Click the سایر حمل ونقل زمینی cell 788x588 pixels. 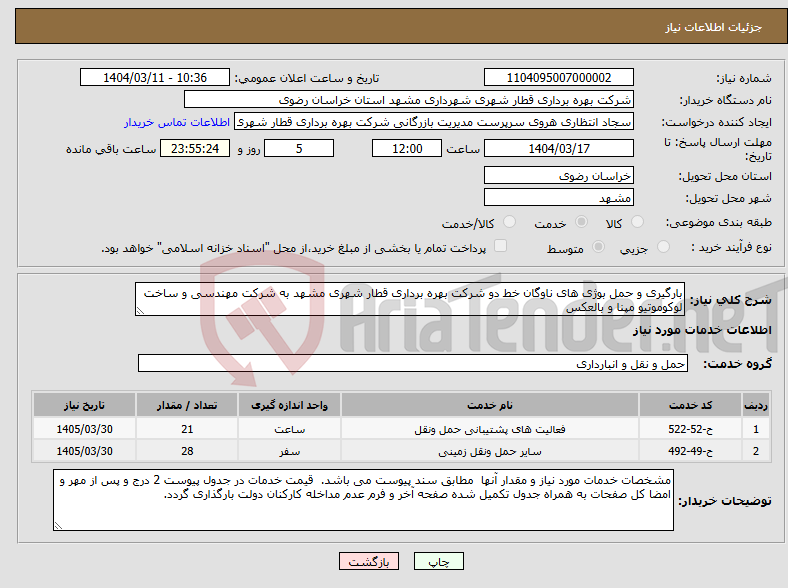(x=490, y=451)
